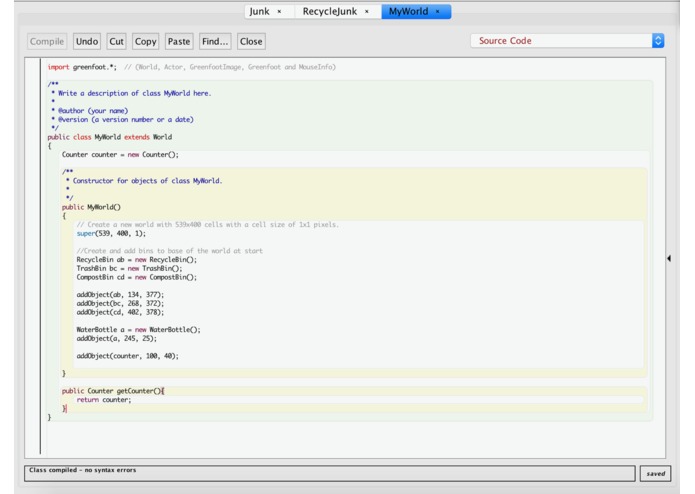Close the MyWorld tab with its x
This screenshot has width=695, height=494.
coord(437,12)
